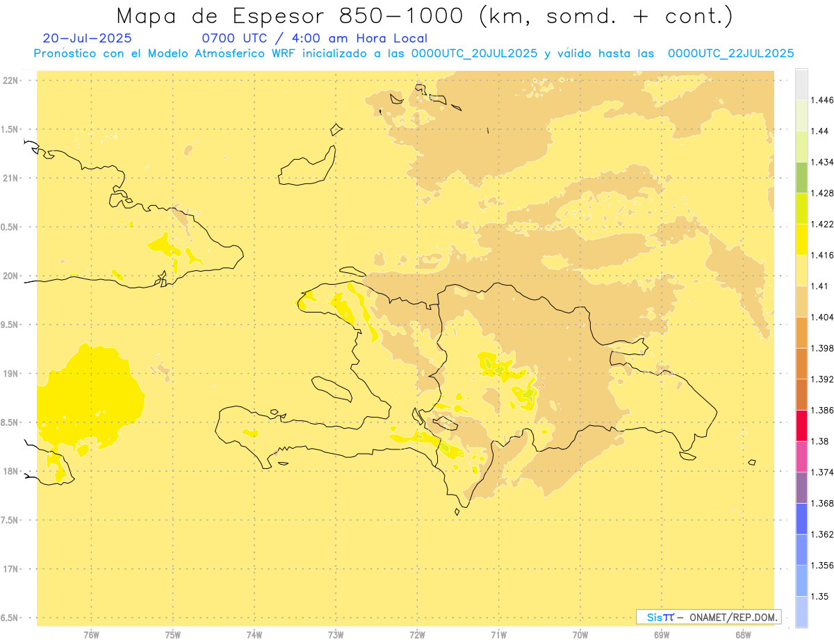Click the yellow-green legend swatch between 1.422 and 1.428
Screen dimensions: 834x644
tap(801, 208)
